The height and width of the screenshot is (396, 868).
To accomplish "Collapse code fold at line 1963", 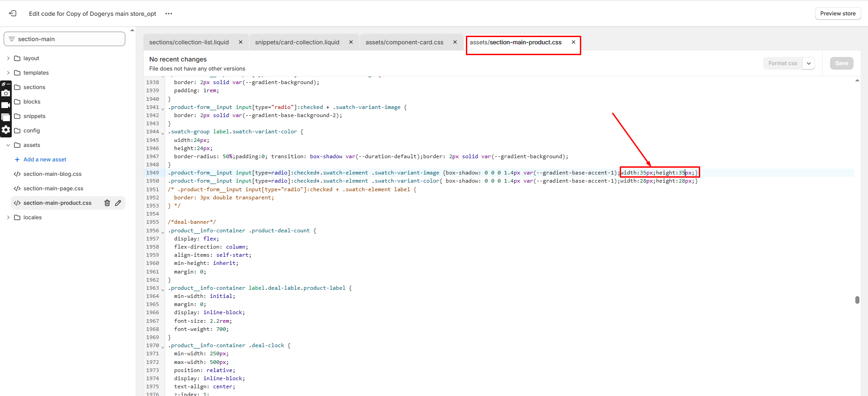I will pos(163,289).
